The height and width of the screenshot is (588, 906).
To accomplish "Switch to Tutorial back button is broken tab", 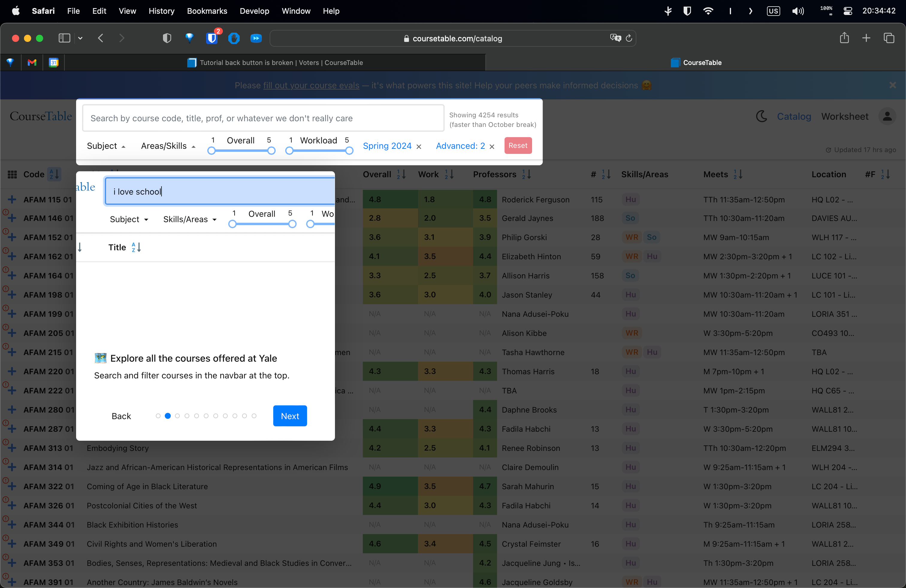I will (x=275, y=62).
